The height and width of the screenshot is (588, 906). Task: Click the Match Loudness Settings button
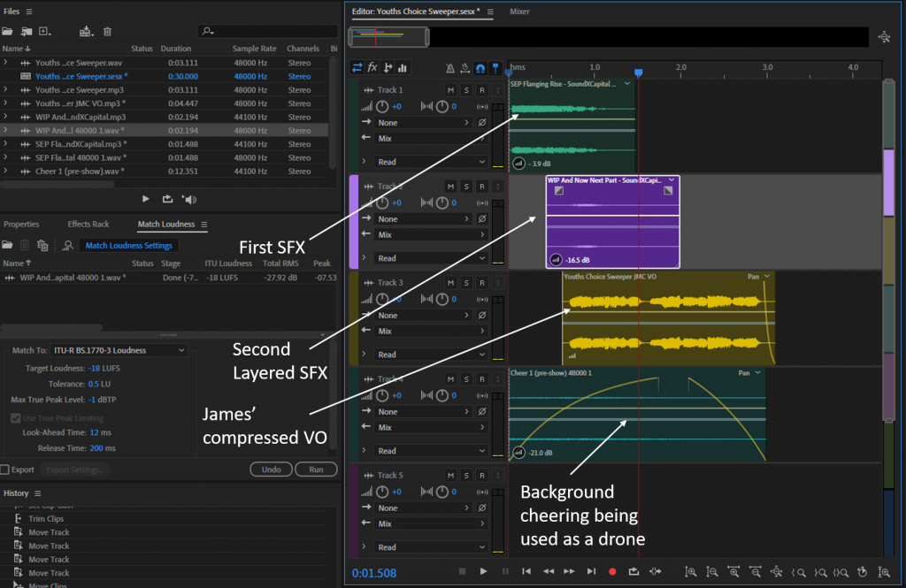[129, 246]
